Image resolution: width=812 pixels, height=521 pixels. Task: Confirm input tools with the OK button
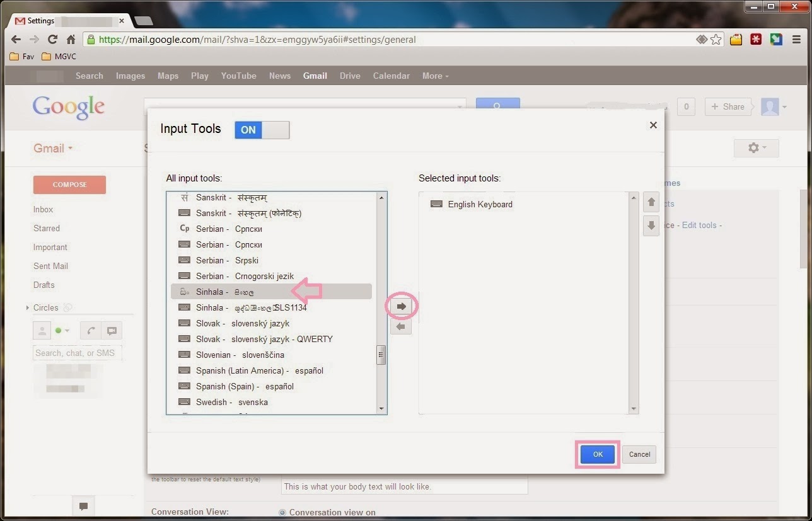pyautogui.click(x=596, y=454)
